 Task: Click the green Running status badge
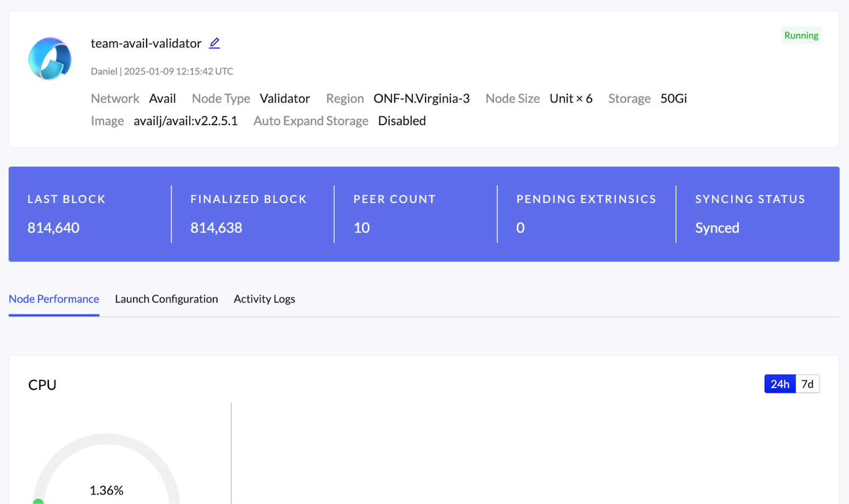point(801,36)
